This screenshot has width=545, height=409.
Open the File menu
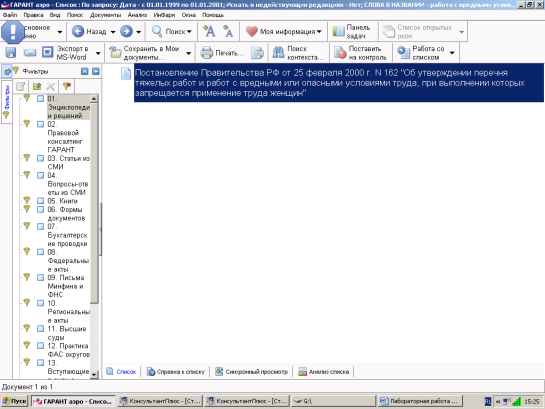[10, 15]
